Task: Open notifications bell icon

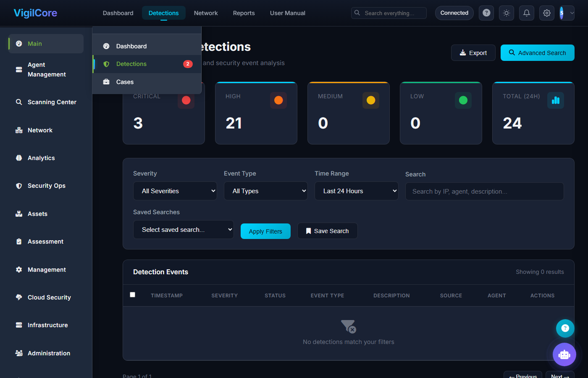Action: coord(527,13)
